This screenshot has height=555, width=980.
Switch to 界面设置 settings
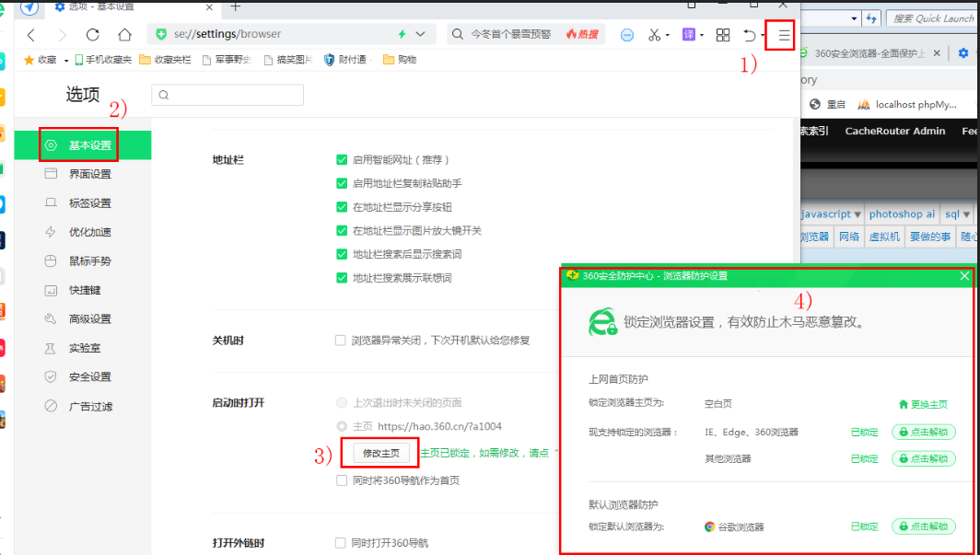(83, 174)
